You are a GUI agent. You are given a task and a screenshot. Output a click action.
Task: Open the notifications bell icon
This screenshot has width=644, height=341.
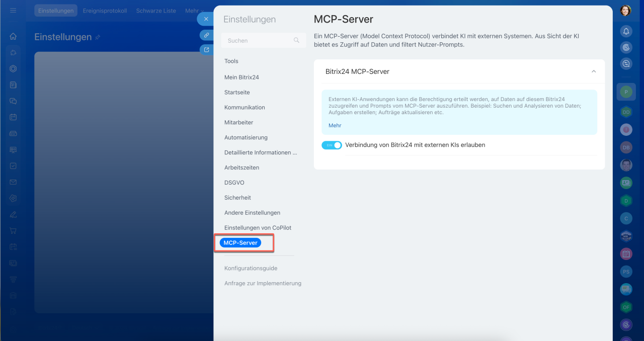626,31
